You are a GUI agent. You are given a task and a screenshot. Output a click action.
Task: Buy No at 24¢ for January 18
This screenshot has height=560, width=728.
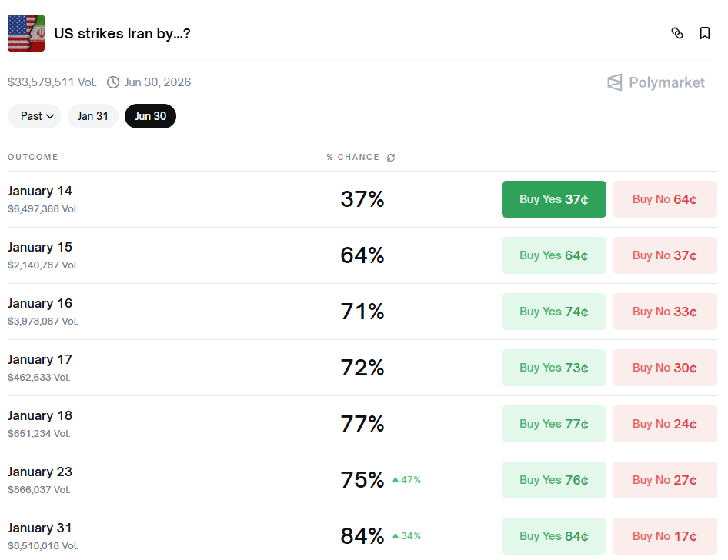pos(664,424)
